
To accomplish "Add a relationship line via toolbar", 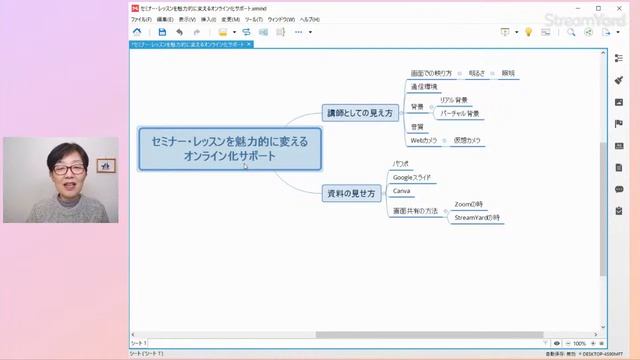I will (246, 32).
